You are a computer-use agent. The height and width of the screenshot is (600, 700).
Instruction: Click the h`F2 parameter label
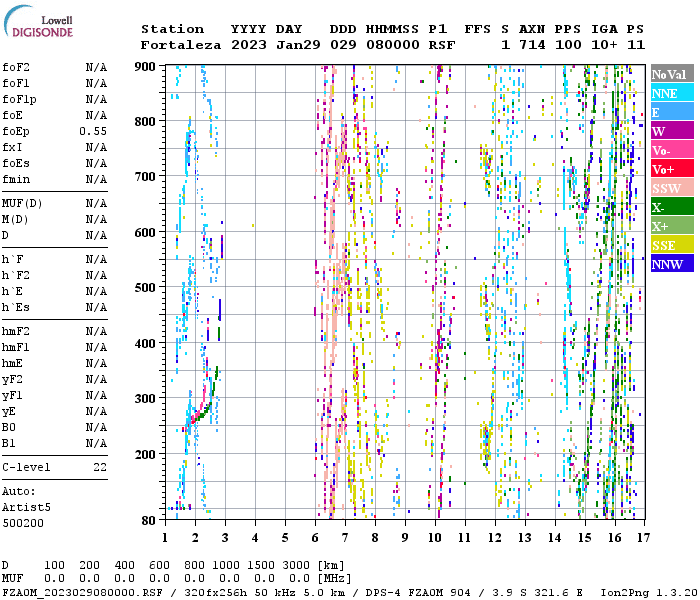click(x=16, y=275)
